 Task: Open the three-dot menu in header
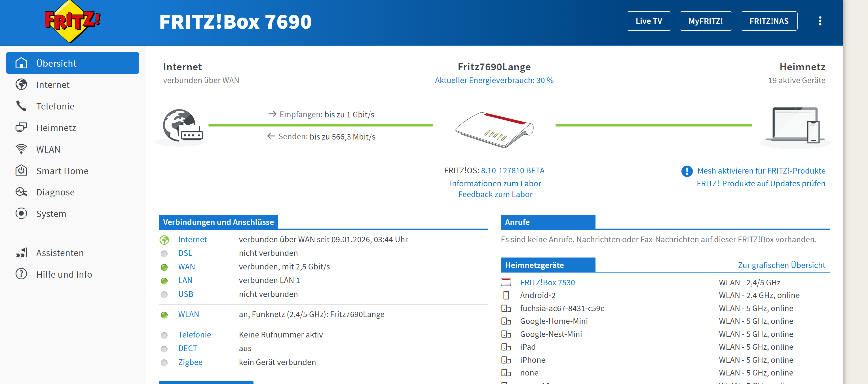820,21
